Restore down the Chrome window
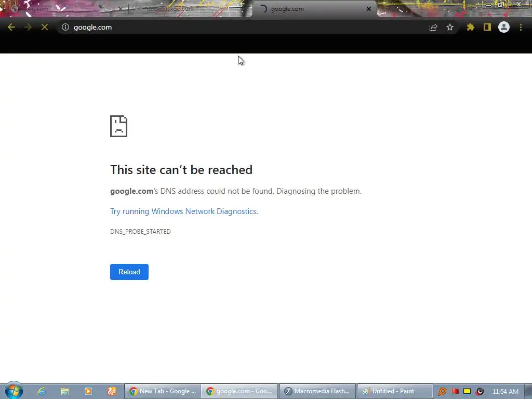Viewport: 532px width, 399px height. click(x=501, y=5)
